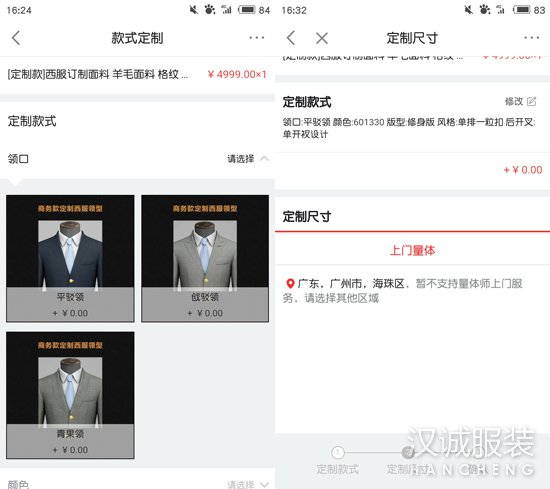The height and width of the screenshot is (489, 550).
Task: Tap step 1 circle 定制款式 in progress bar
Action: (x=338, y=452)
